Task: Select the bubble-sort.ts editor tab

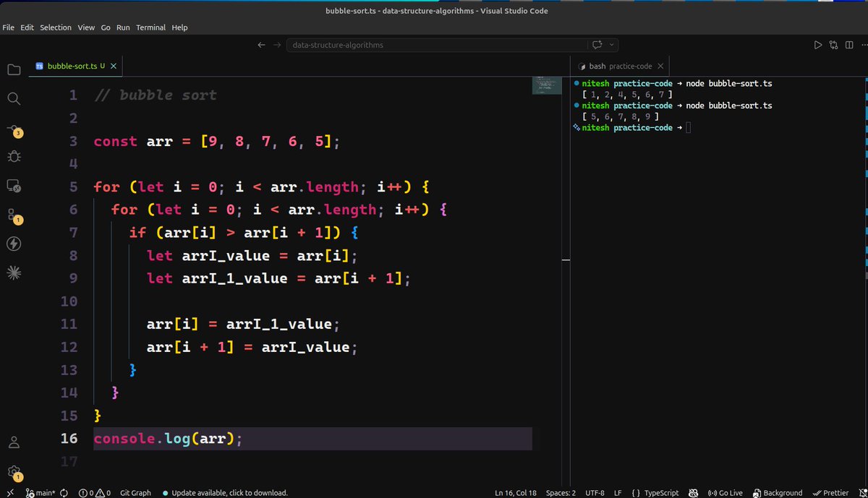Action: (76, 66)
